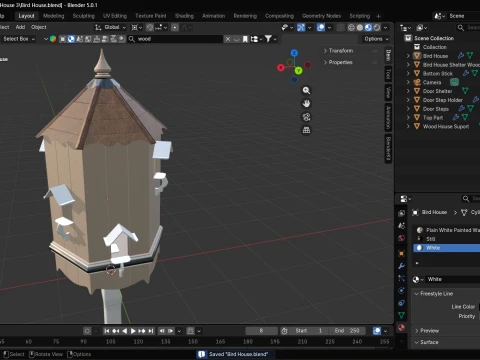Switch to Sculpting workspace tab
Screen dimensions: 480x360
pyautogui.click(x=84, y=16)
